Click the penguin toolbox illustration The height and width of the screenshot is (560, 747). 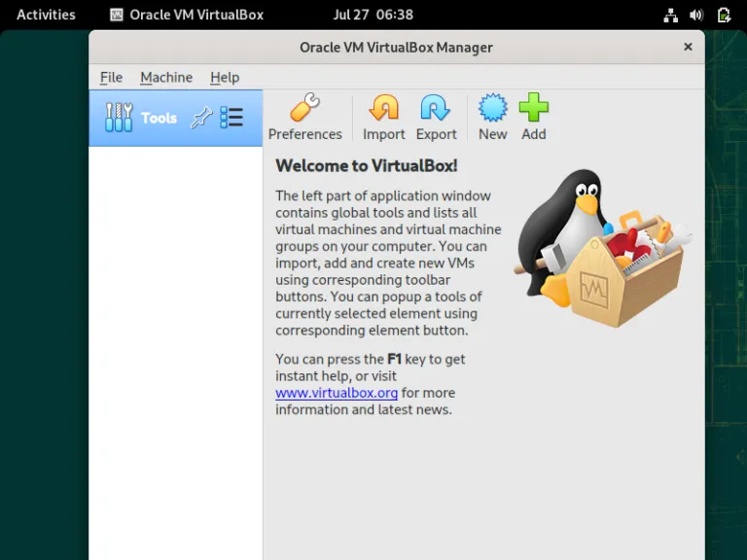[603, 248]
